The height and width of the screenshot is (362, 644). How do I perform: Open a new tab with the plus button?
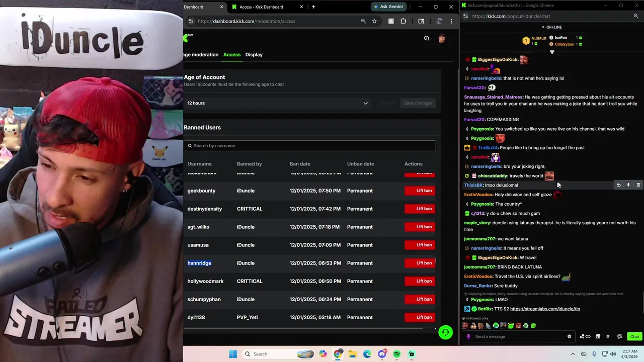click(313, 7)
